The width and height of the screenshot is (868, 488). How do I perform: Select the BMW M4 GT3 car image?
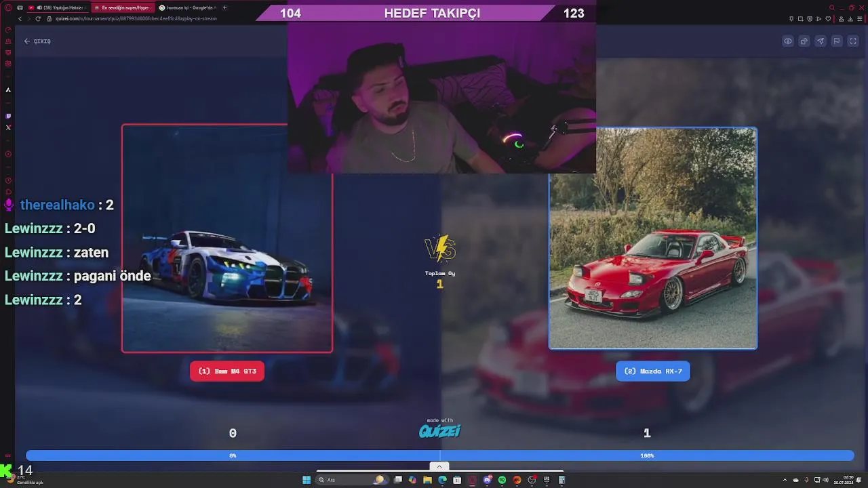pyautogui.click(x=227, y=238)
